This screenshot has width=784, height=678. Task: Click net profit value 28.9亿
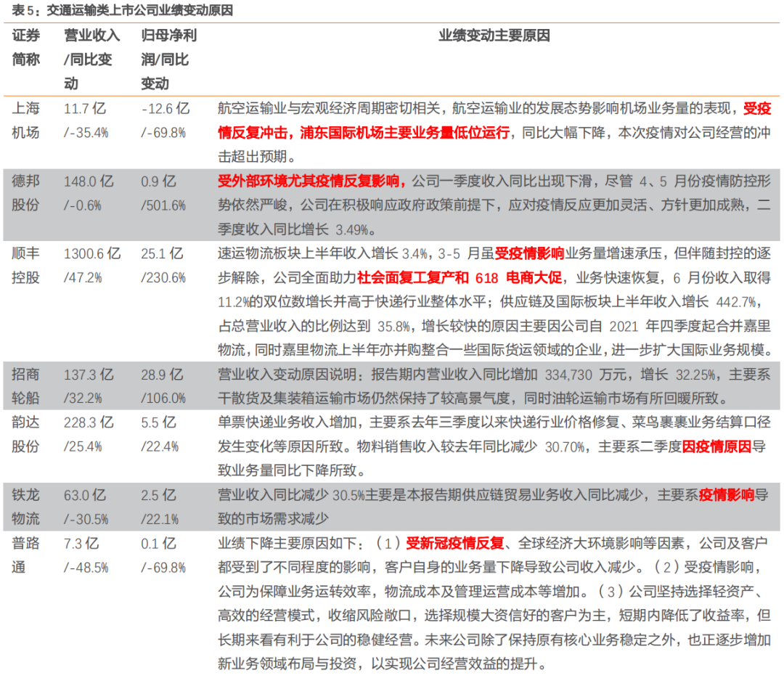(x=162, y=375)
